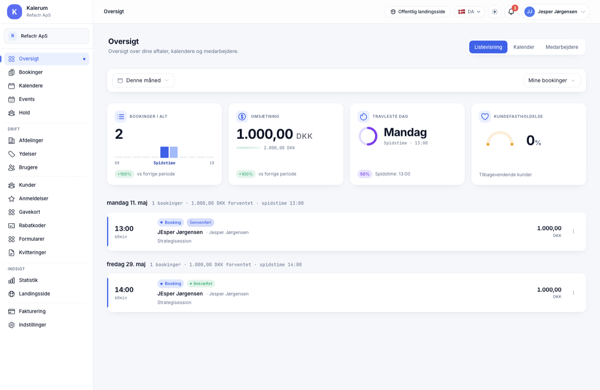Switch to the Listevisning tab
600x390 pixels.
coord(488,47)
